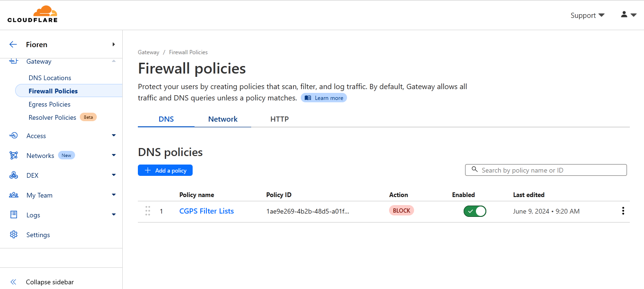Click the Cloudflare logo

[33, 14]
